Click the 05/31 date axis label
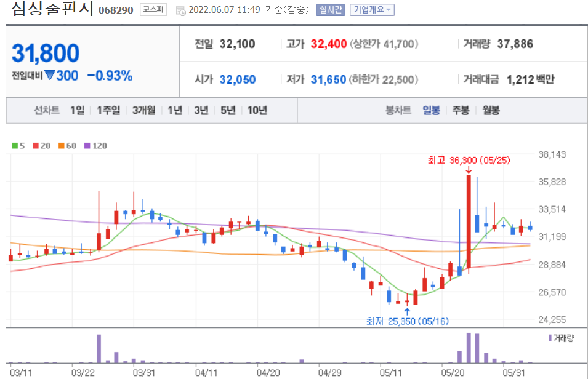588x379 pixels. pos(513,373)
